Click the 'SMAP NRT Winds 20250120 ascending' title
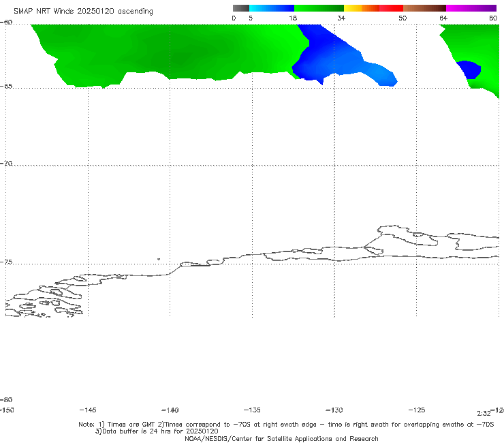Viewport: 504px width, 443px height. coord(83,11)
